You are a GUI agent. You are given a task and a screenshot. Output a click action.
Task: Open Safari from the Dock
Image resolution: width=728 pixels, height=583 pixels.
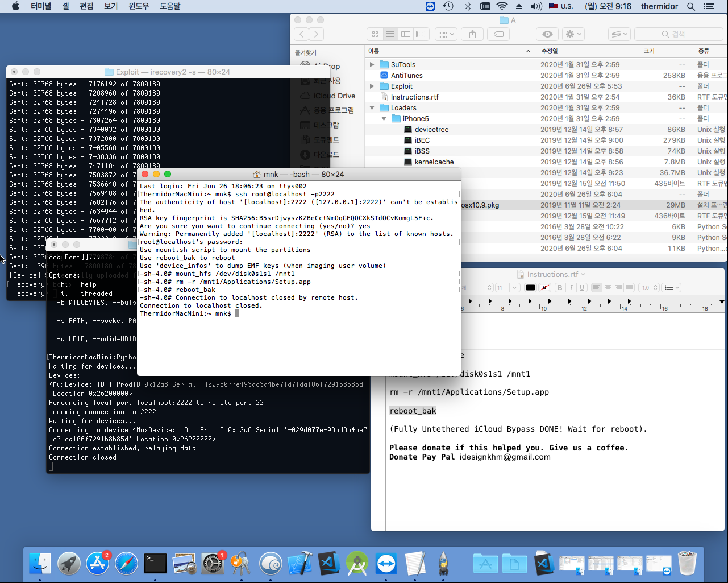click(x=126, y=563)
